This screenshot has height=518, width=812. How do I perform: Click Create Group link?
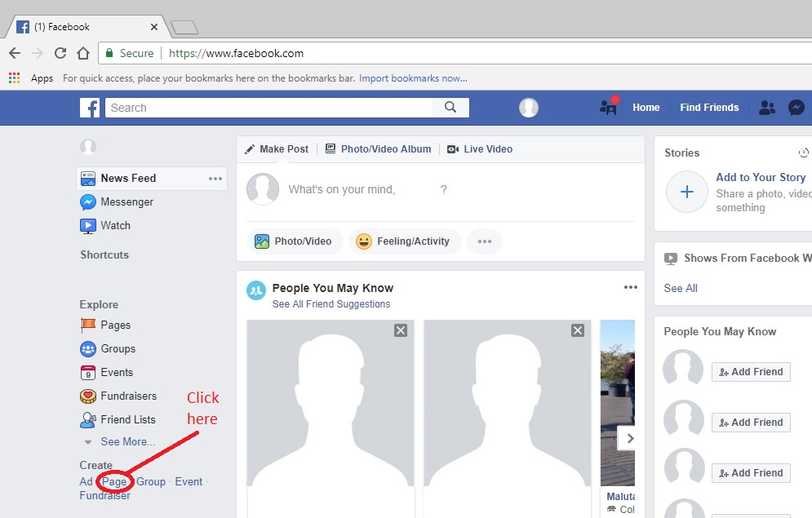pos(151,482)
